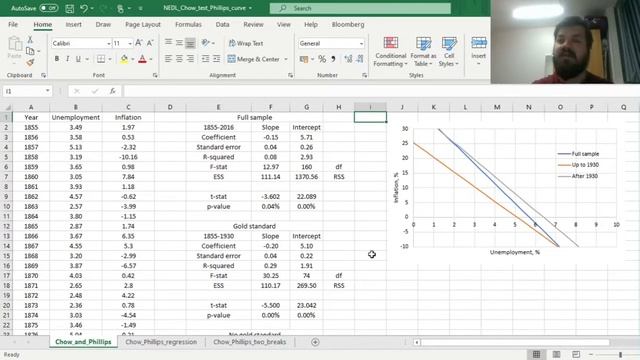The width and height of the screenshot is (640, 360).
Task: Click the zoom slider in status bar
Action: tap(620, 355)
